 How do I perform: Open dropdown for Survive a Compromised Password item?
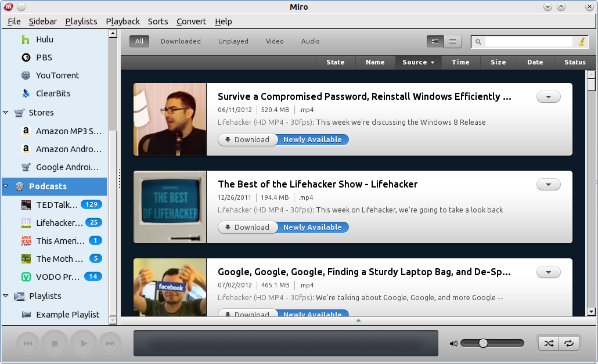click(x=549, y=97)
